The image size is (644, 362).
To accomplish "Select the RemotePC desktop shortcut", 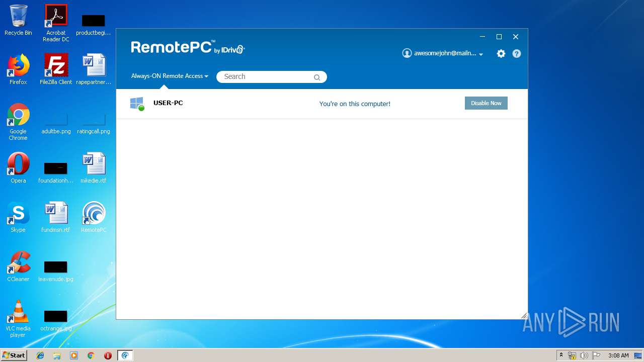I will pos(94,217).
